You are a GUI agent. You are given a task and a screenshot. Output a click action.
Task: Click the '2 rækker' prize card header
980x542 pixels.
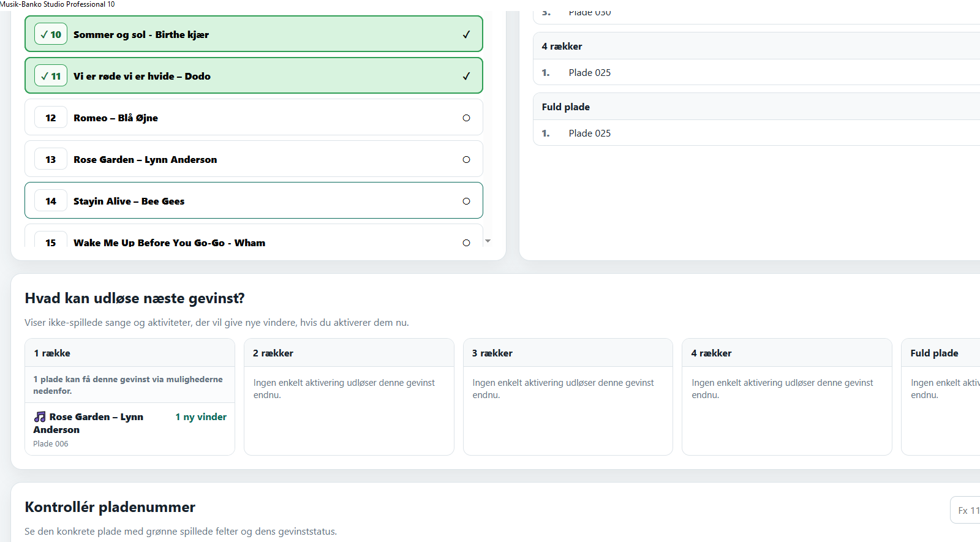(x=349, y=353)
